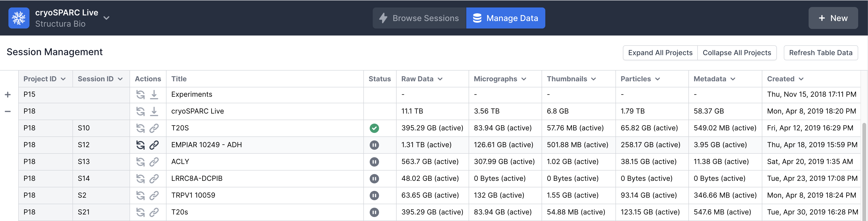Select 'TRPV1 10059' title cell
Image resolution: width=868 pixels, height=221 pixels.
click(265, 196)
